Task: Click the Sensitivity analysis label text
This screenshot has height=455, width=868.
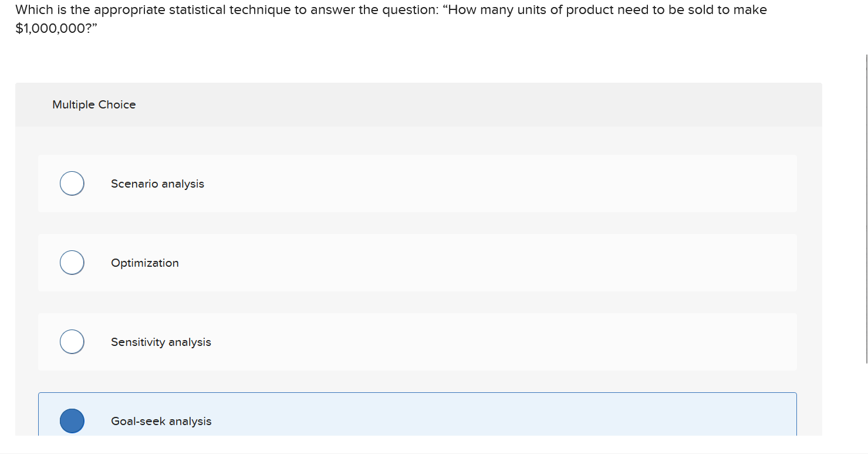Action: pos(160,342)
